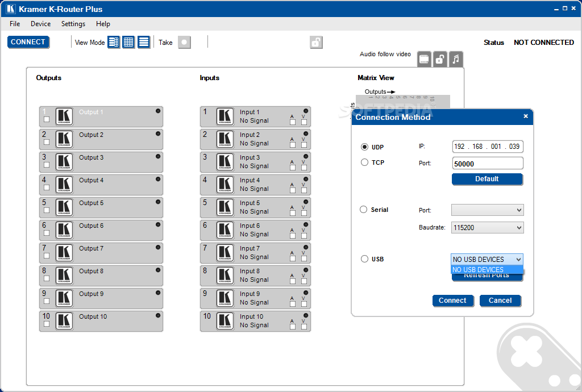The image size is (582, 392).
Task: Click the Audio follow video label
Action: coord(385,54)
